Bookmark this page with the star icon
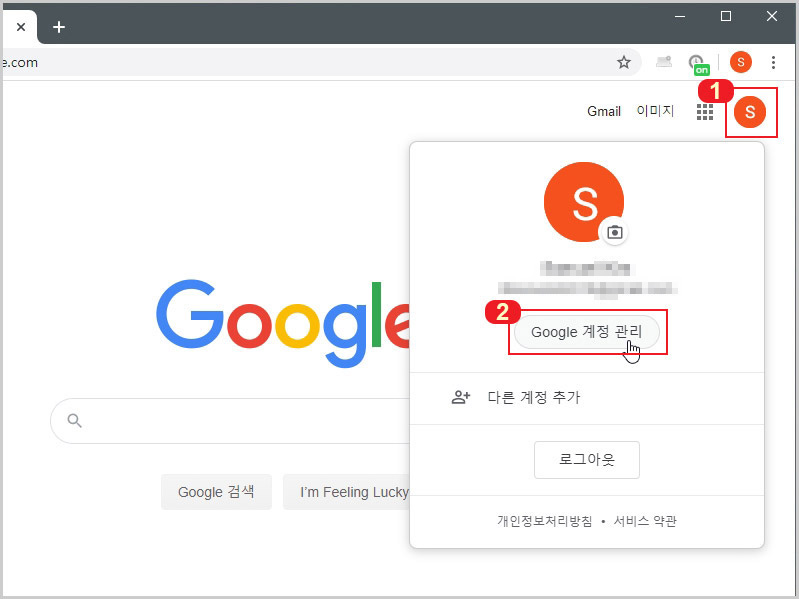 click(x=624, y=63)
